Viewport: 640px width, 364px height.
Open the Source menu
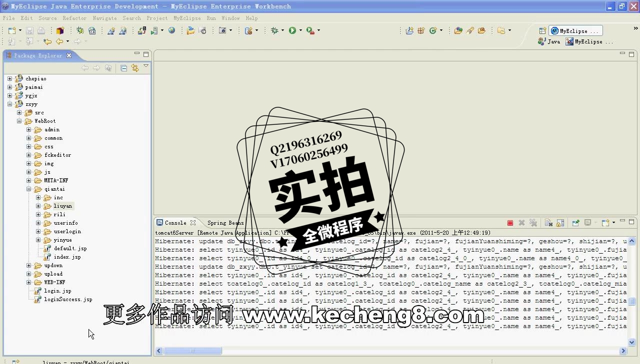47,18
